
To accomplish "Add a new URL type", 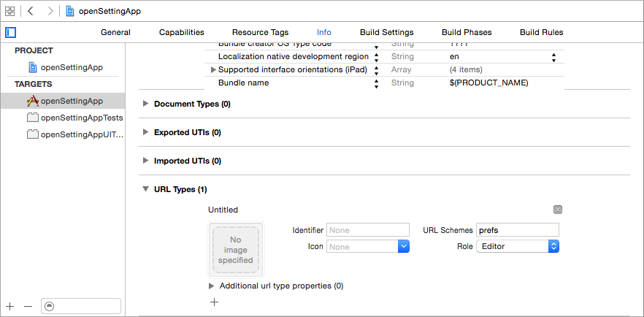I will click(214, 302).
